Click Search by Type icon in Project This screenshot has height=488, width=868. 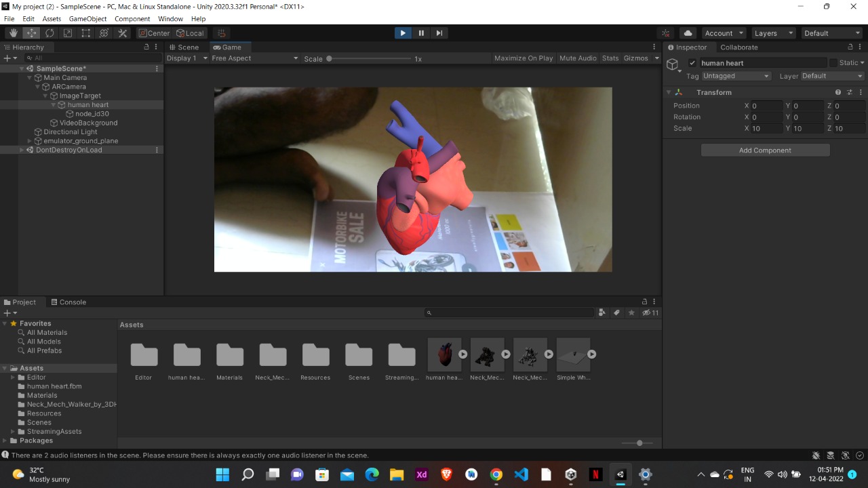pos(601,312)
